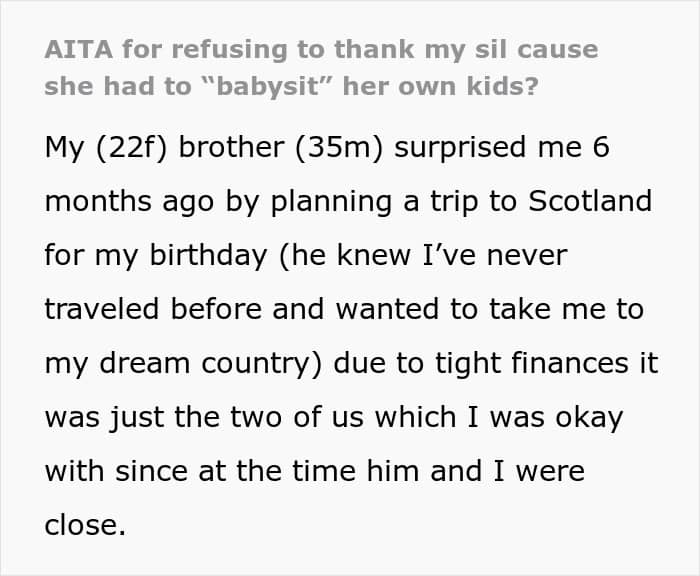700x576 pixels.
Task: Click the word "planning" in the paragraph
Action: (332, 202)
